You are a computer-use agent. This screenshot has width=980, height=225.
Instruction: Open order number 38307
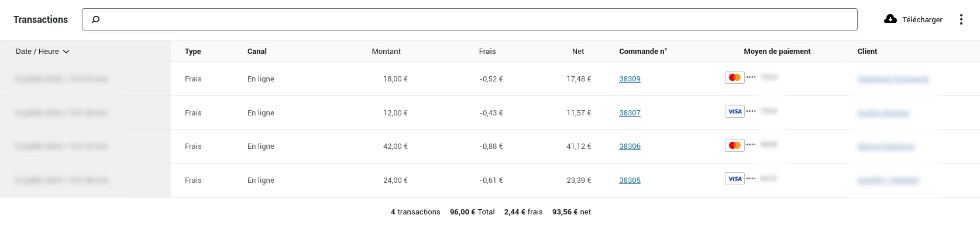click(630, 113)
